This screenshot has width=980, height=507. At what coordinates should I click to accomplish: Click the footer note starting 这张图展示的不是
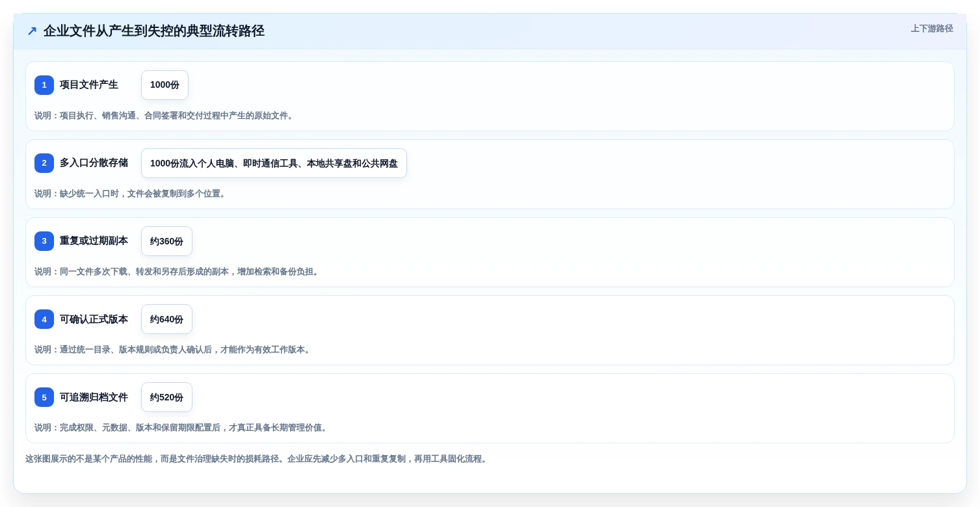[x=258, y=459]
